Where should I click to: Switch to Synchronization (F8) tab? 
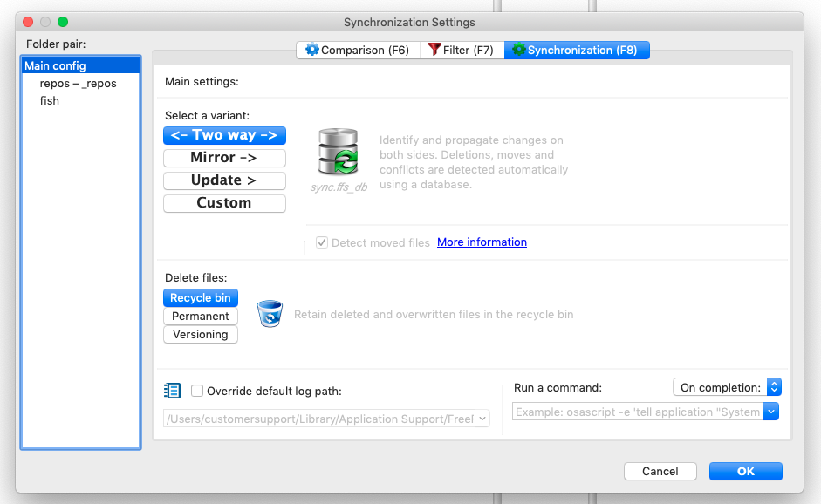click(577, 51)
